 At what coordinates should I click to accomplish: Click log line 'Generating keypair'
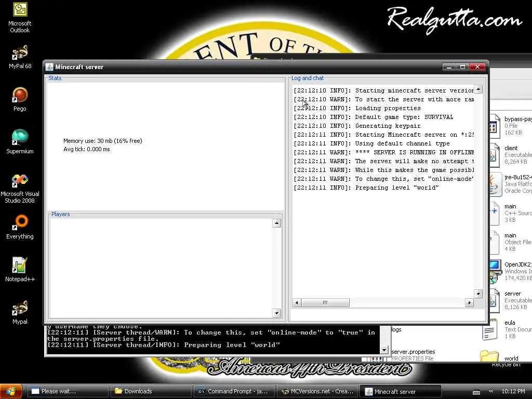pos(357,126)
